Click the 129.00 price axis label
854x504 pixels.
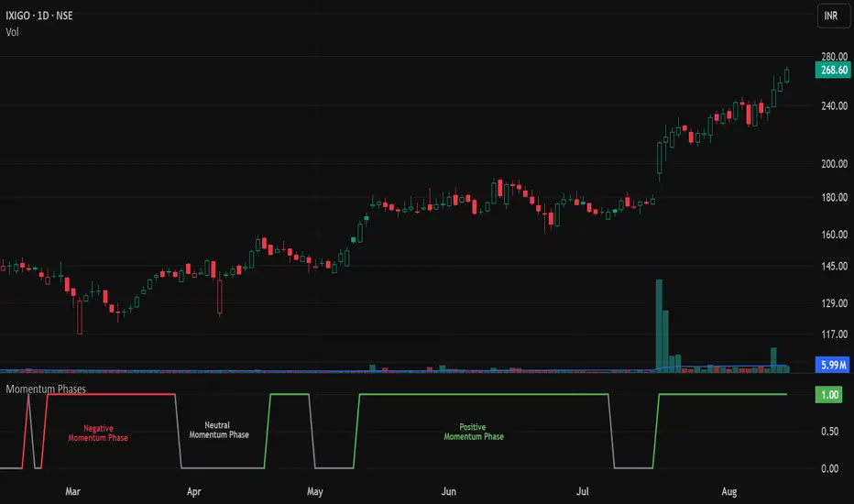click(834, 303)
